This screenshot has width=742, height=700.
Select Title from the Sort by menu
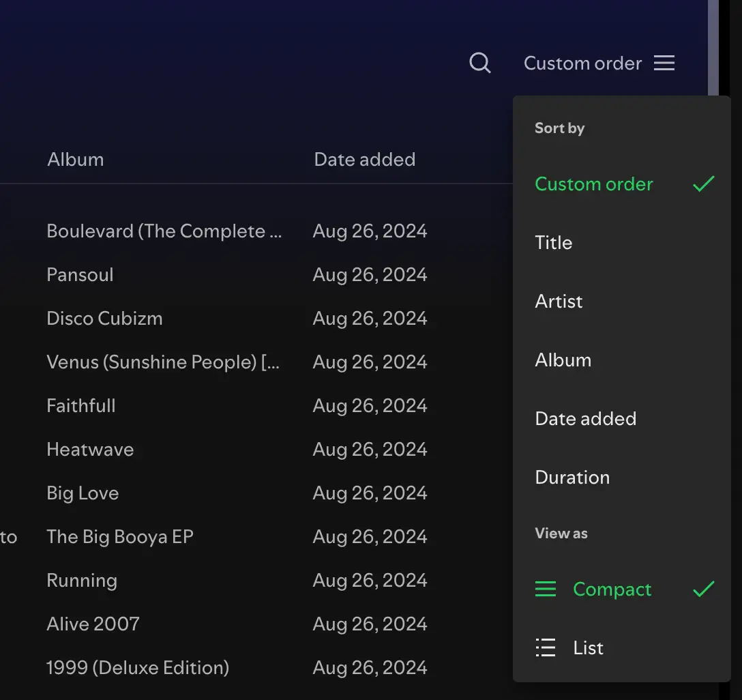tap(553, 242)
